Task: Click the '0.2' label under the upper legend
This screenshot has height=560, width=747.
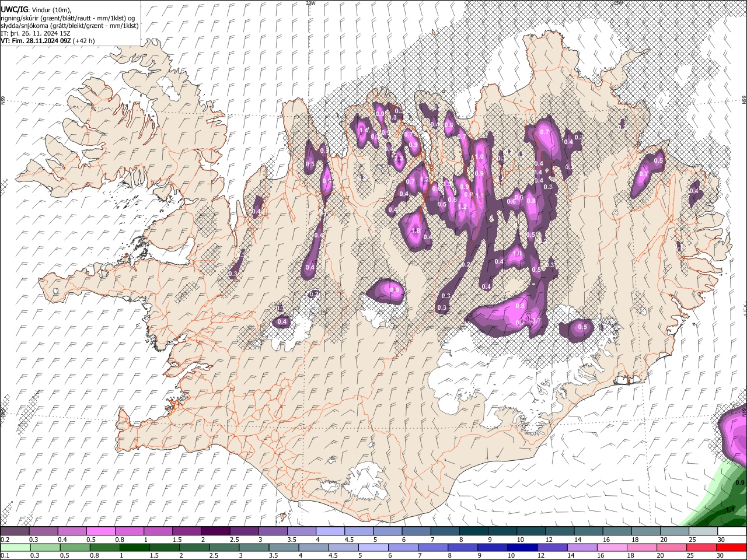Action: coord(5,540)
